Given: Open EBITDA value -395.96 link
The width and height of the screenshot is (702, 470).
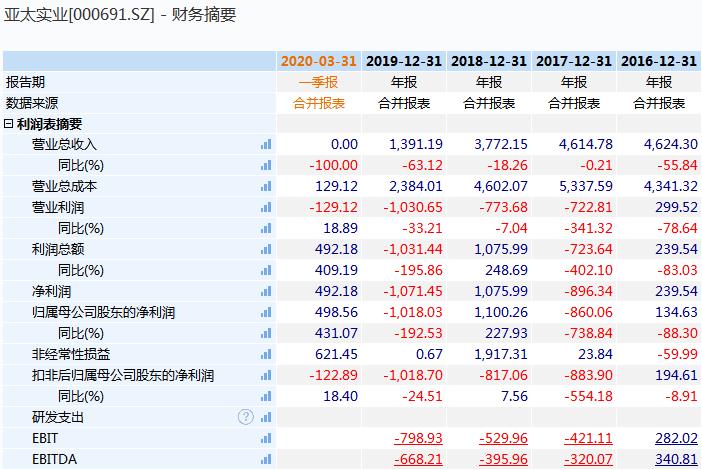Looking at the screenshot, I should click(x=503, y=459).
